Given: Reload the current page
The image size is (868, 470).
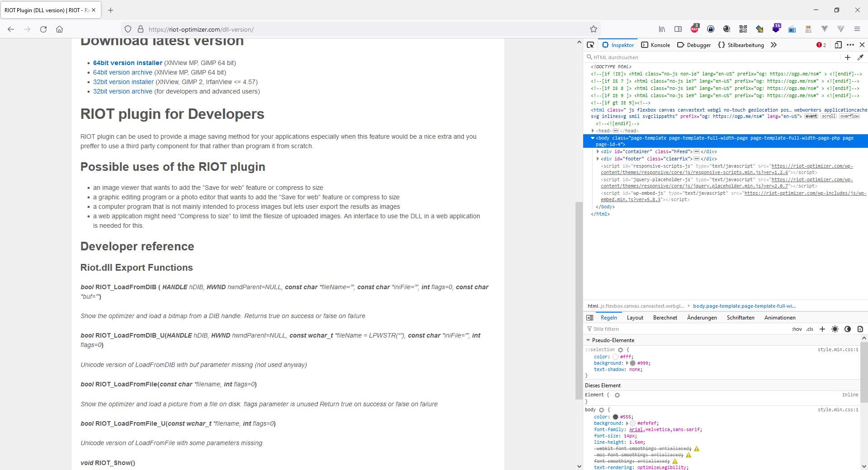Looking at the screenshot, I should 43,29.
